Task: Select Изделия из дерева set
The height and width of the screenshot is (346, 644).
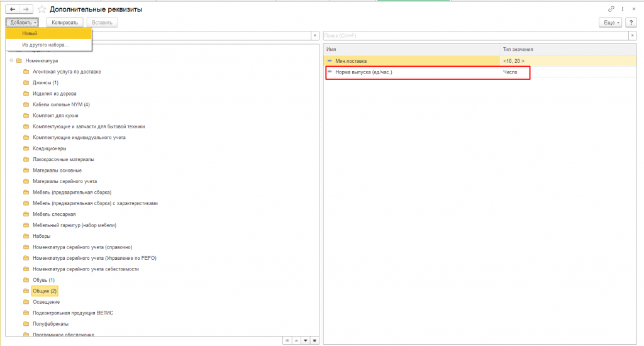Action: point(55,94)
